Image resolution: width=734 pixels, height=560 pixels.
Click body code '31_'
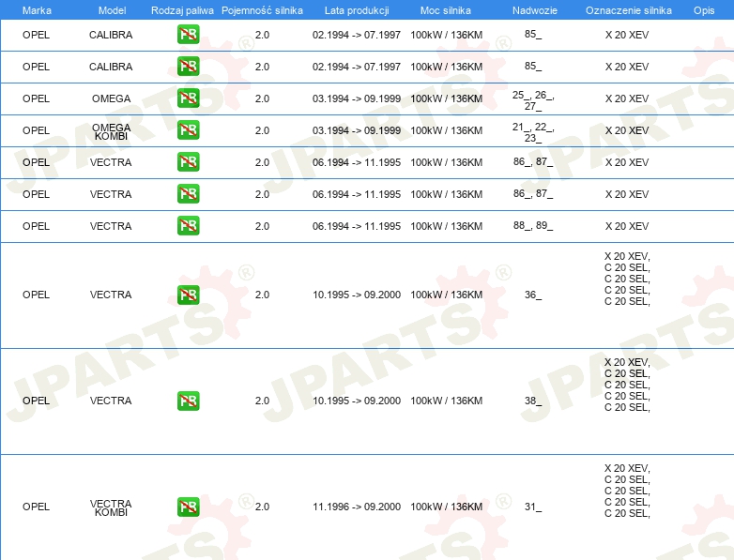click(x=533, y=507)
